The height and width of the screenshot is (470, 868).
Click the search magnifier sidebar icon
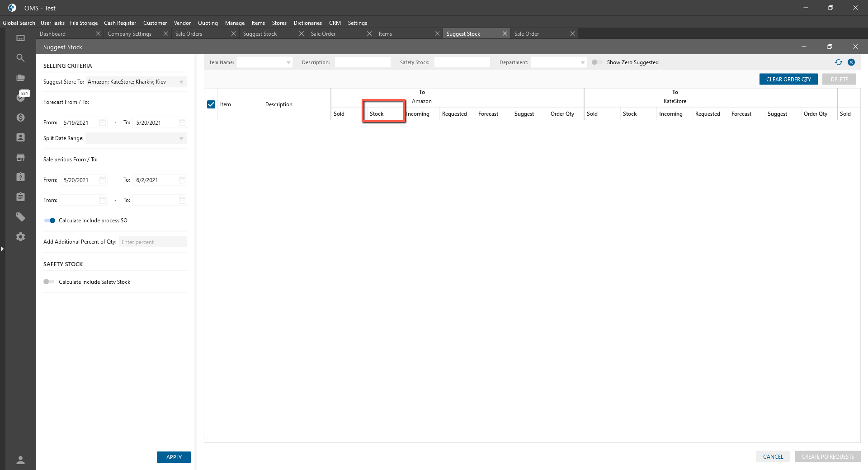click(x=20, y=58)
